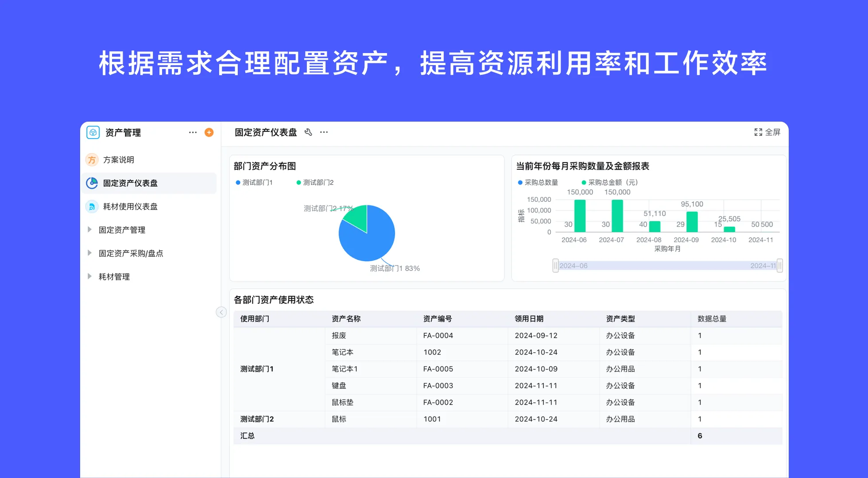Collapse the sidebar with the circular chevron
The height and width of the screenshot is (478, 868).
[x=221, y=312]
